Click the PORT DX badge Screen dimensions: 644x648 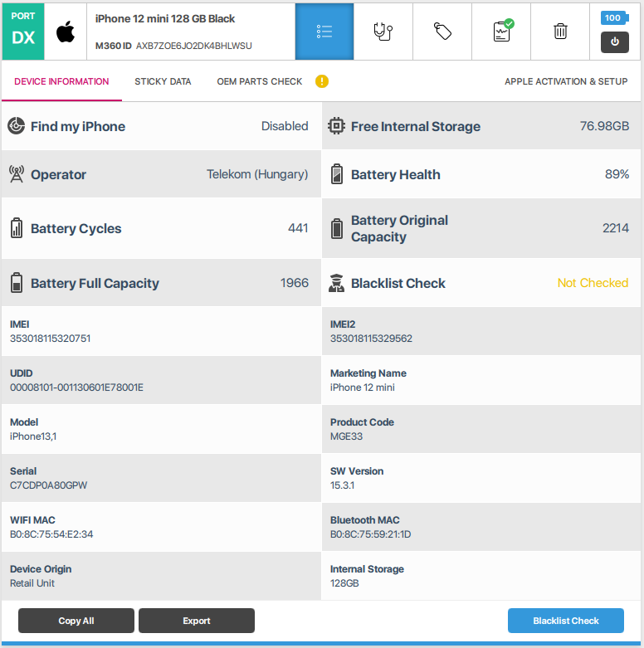23,32
